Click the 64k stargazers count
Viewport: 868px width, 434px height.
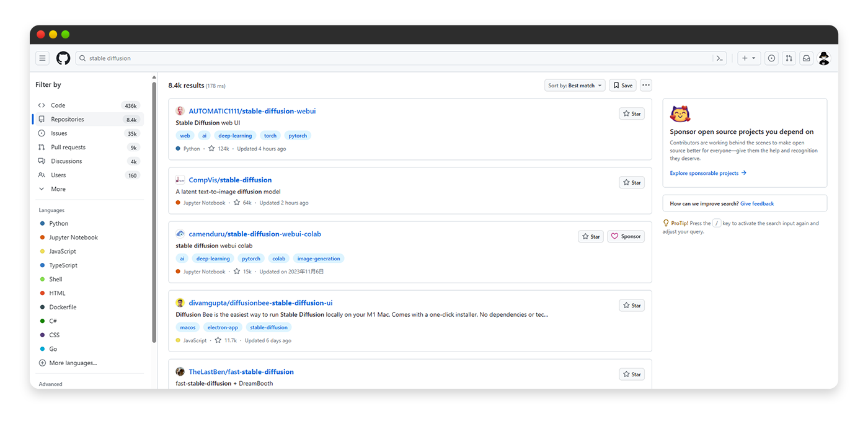click(x=242, y=203)
